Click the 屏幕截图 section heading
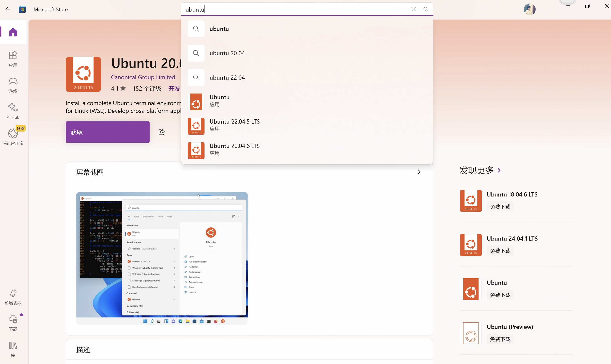This screenshot has width=611, height=364. 90,172
